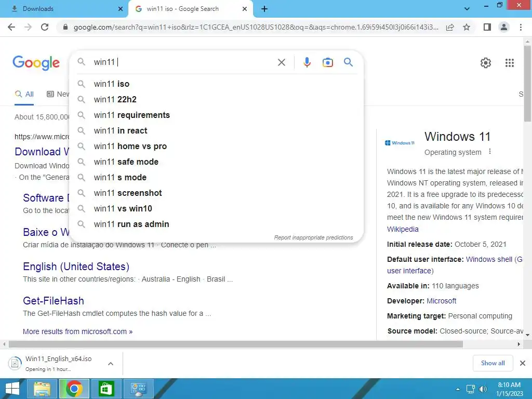Submit search with blue magnifier icon
Viewport: 532px width, 399px height.
coord(348,62)
